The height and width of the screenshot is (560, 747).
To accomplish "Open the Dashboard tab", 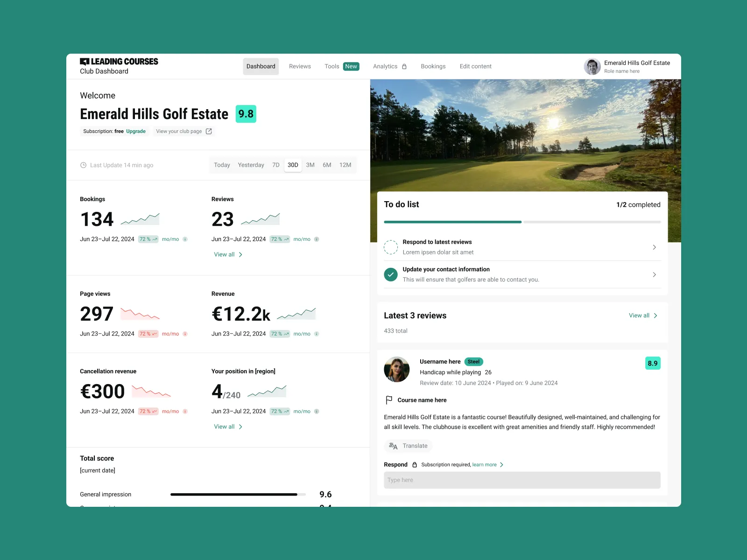I will (261, 66).
